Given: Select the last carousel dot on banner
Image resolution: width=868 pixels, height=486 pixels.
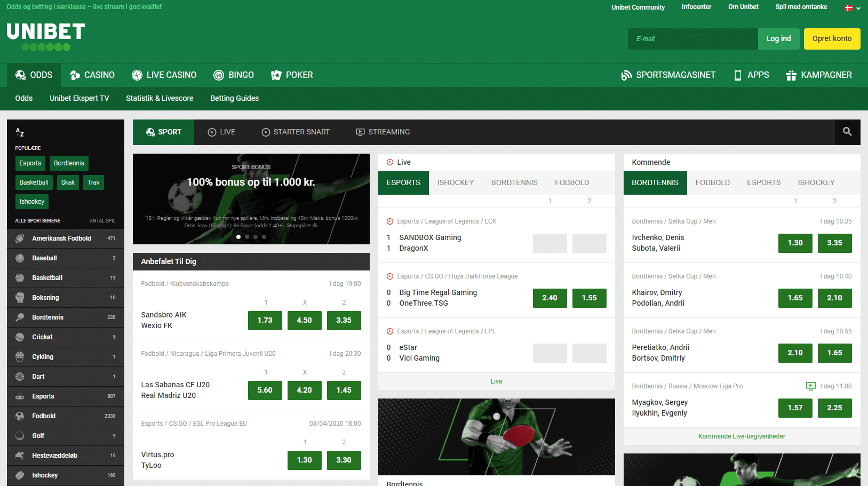Looking at the screenshot, I should (264, 237).
